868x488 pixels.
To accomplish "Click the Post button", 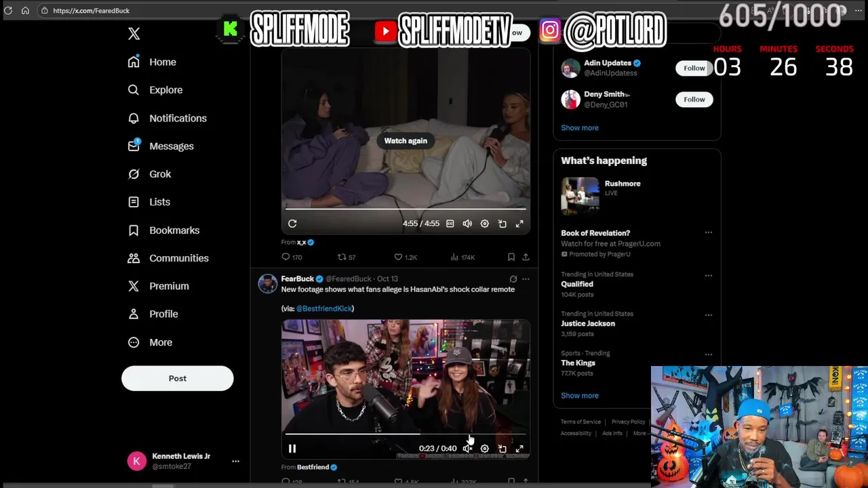I will point(178,378).
